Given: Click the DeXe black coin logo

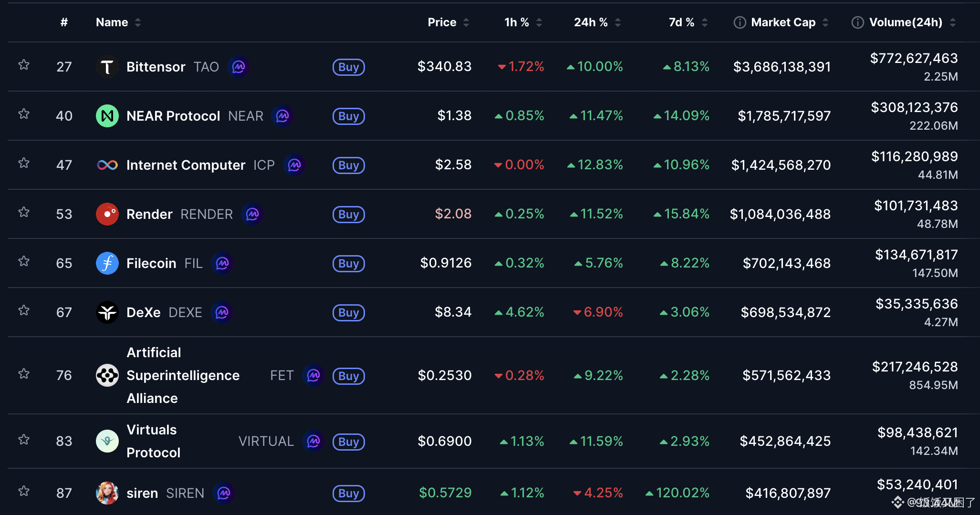Looking at the screenshot, I should (x=107, y=312).
